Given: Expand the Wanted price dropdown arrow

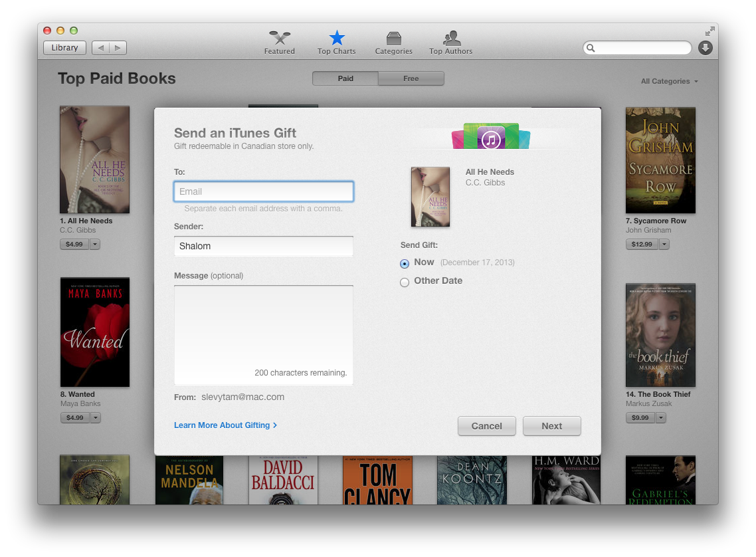Looking at the screenshot, I should pos(96,417).
